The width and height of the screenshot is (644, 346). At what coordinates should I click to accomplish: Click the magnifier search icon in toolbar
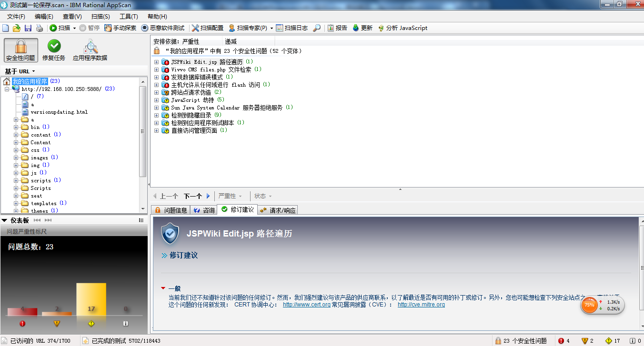[x=317, y=28]
